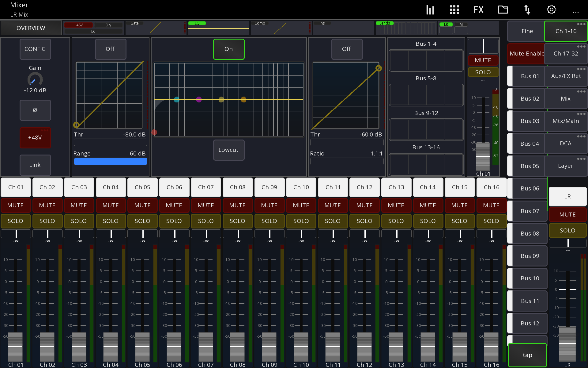The width and height of the screenshot is (588, 368).
Task: Open the FX rack
Action: click(478, 10)
